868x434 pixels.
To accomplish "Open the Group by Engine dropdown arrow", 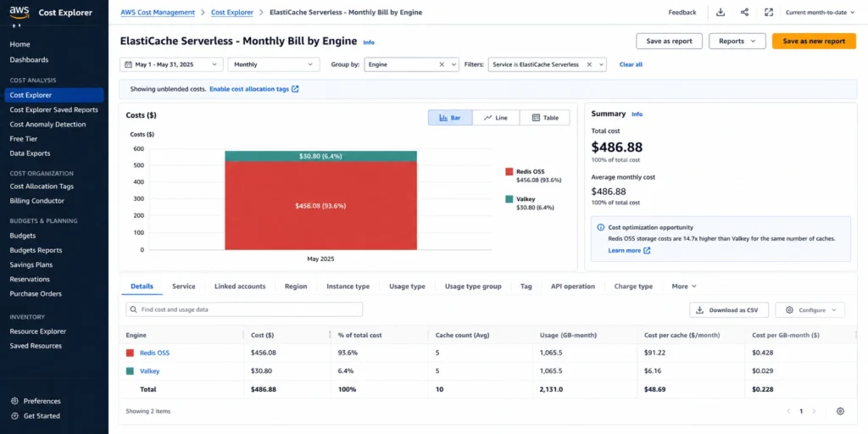I will [x=454, y=64].
